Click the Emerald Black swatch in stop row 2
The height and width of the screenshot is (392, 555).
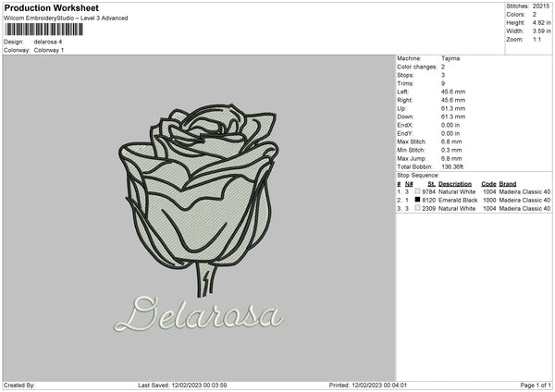[417, 200]
